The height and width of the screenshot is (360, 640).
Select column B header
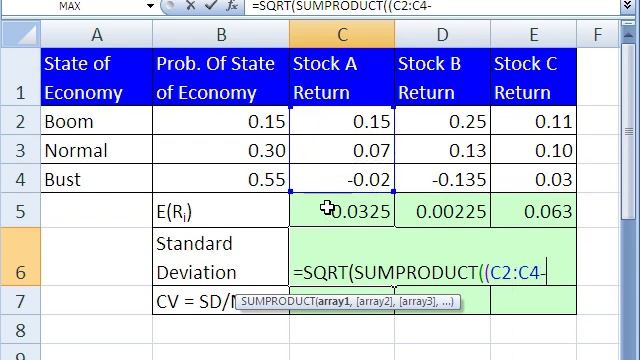click(x=221, y=35)
